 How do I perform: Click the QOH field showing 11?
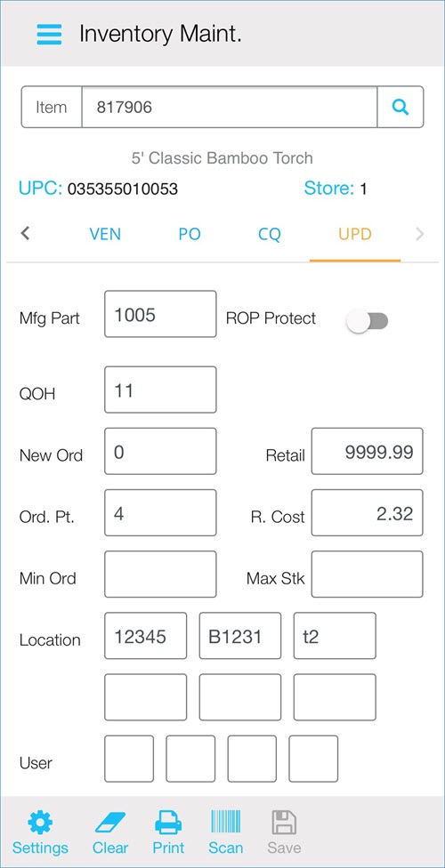(160, 390)
